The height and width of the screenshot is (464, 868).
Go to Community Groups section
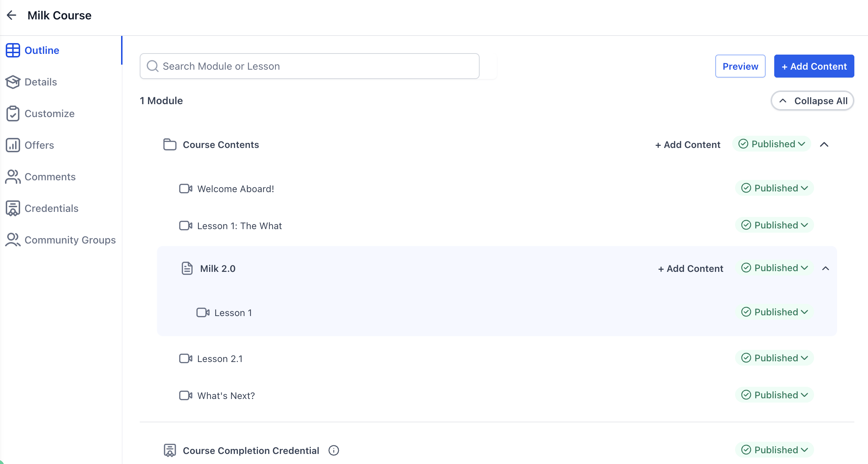70,240
